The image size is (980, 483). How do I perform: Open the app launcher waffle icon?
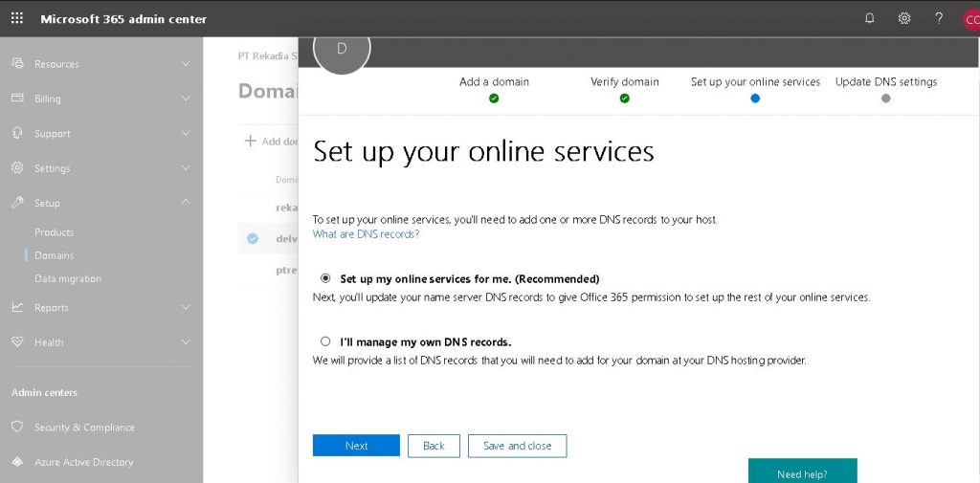click(17, 18)
